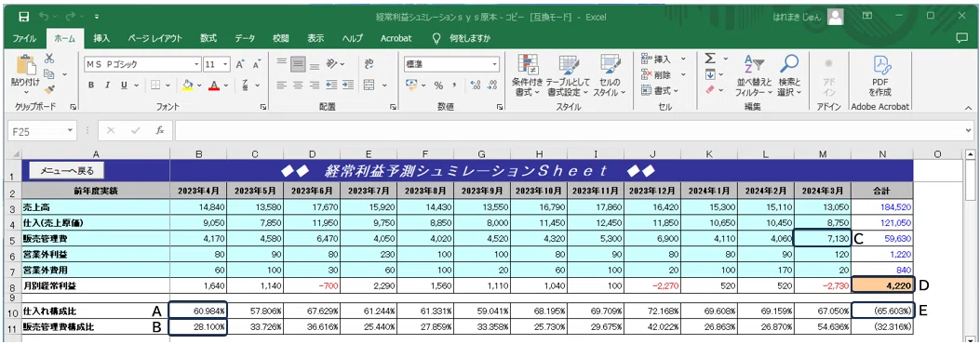This screenshot has height=344, width=980.
Task: Apply comma style number format
Action: 454,85
